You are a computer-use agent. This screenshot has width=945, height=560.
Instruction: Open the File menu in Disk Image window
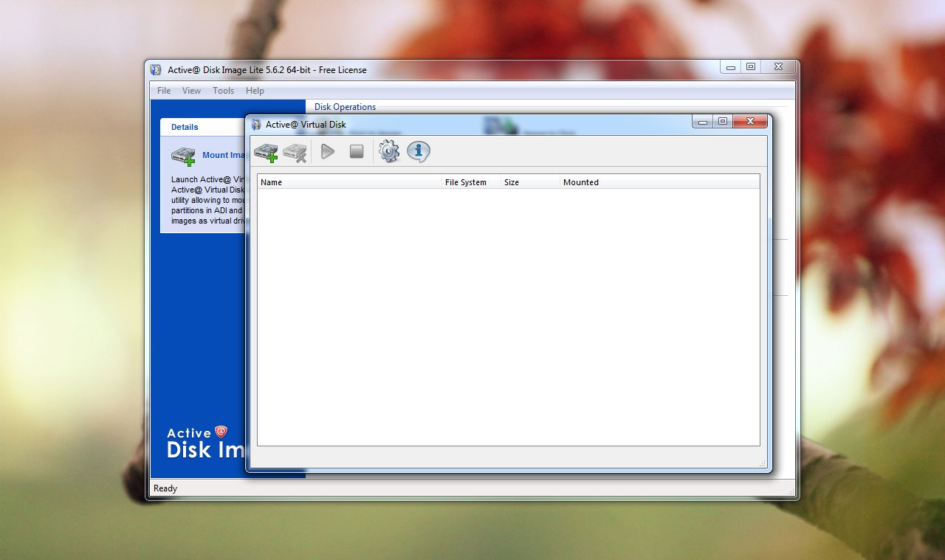[164, 91]
